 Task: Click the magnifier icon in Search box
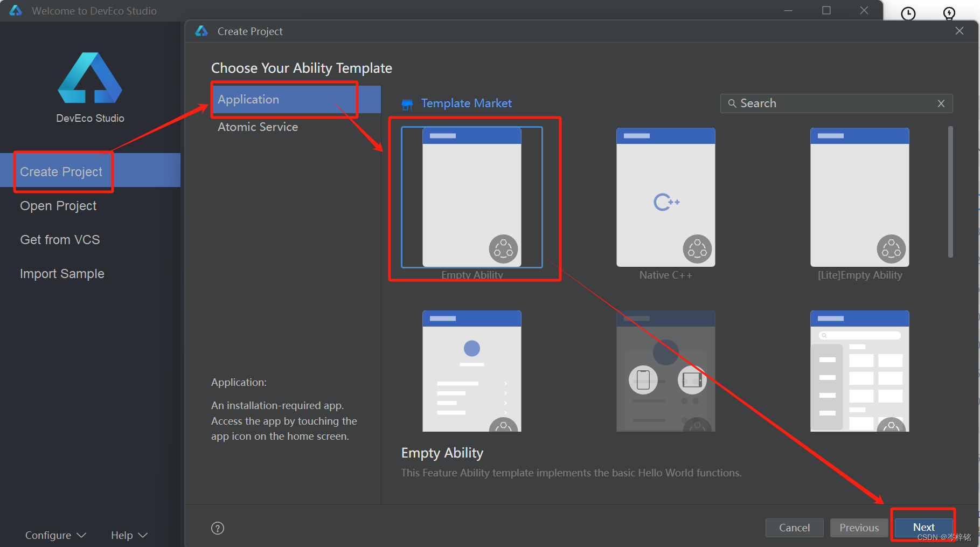coord(732,103)
